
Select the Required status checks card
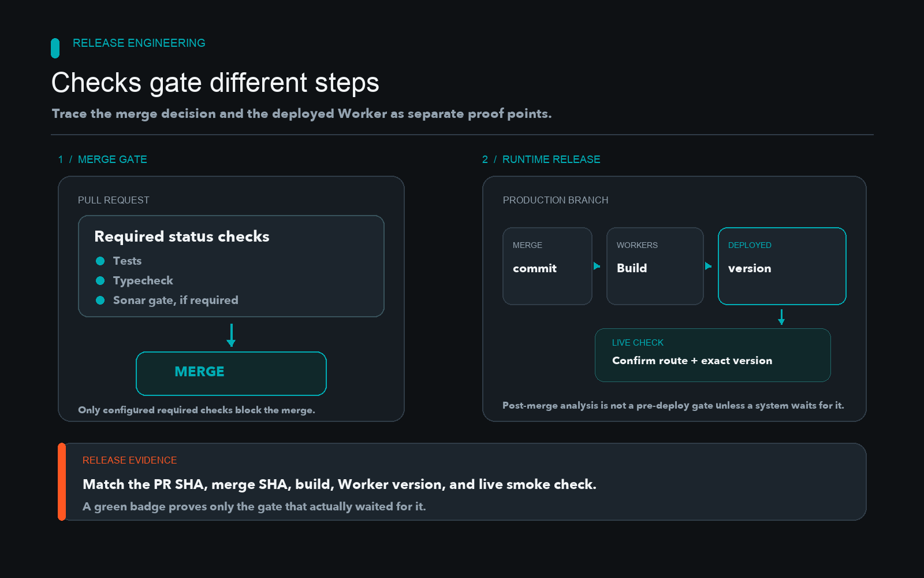(231, 266)
